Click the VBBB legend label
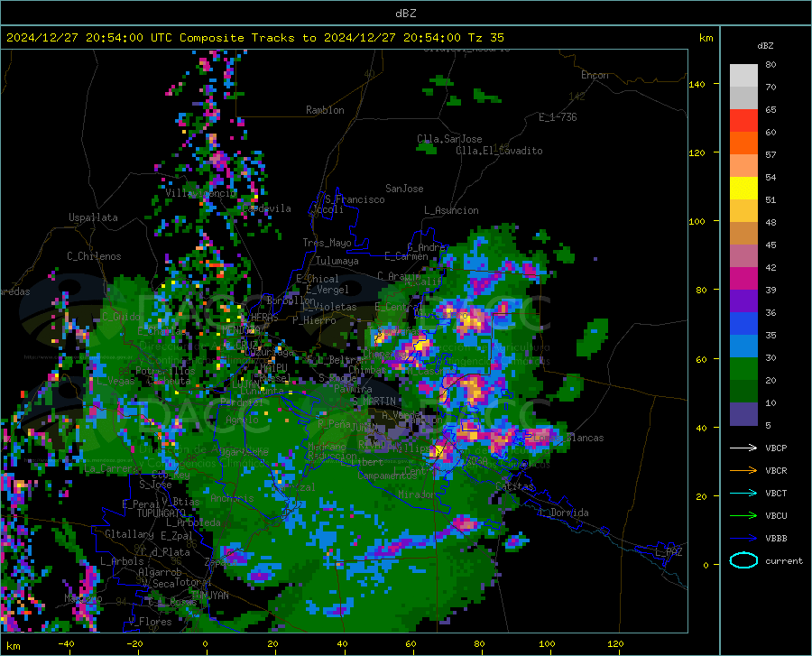812x656 pixels. pos(776,539)
